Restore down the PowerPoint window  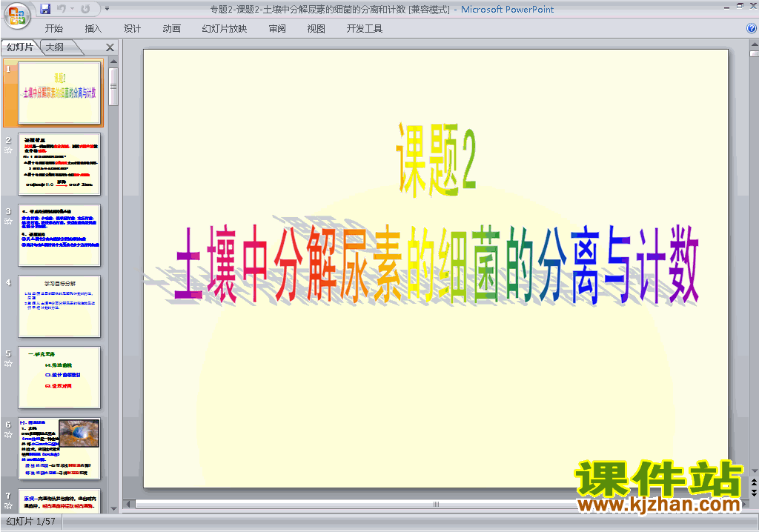point(740,6)
